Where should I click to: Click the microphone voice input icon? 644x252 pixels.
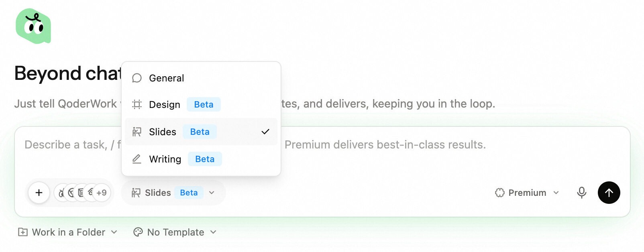[581, 193]
